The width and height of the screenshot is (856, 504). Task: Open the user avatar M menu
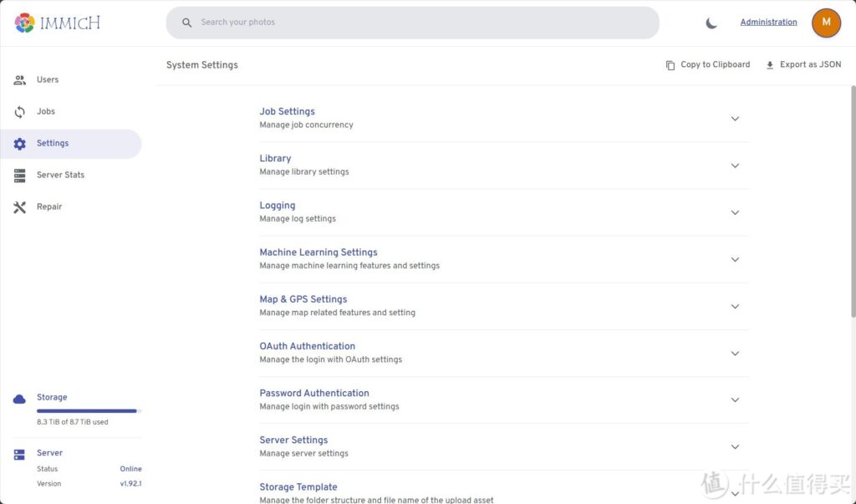pyautogui.click(x=826, y=23)
